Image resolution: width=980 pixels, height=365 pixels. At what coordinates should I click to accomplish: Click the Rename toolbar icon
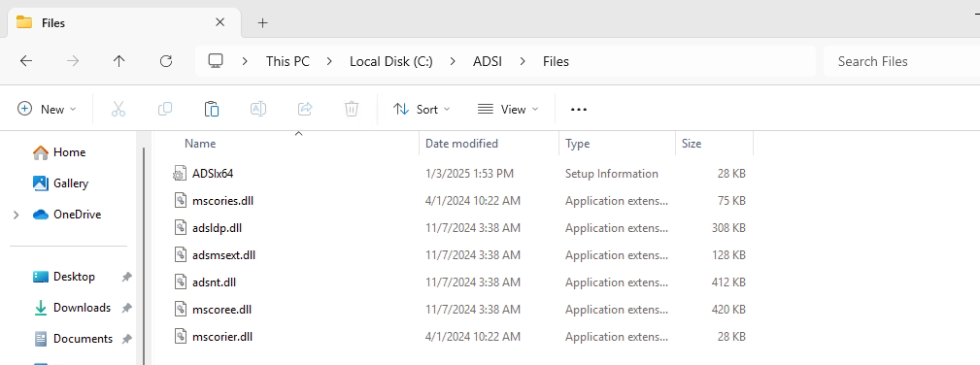point(258,109)
